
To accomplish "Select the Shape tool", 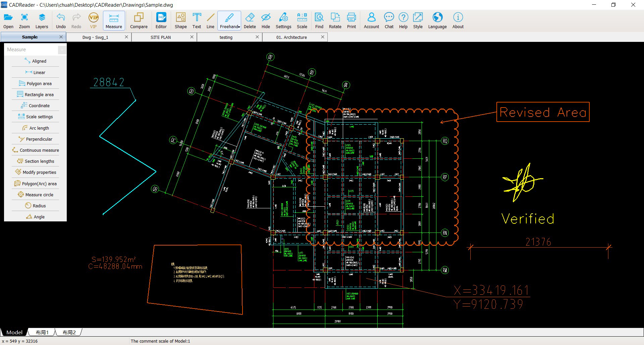I will tap(180, 20).
